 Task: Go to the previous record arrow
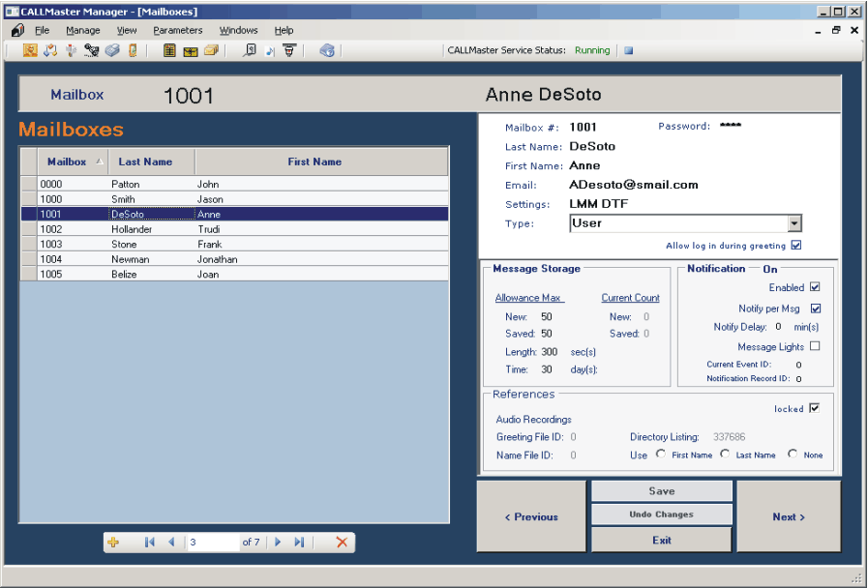[171, 543]
